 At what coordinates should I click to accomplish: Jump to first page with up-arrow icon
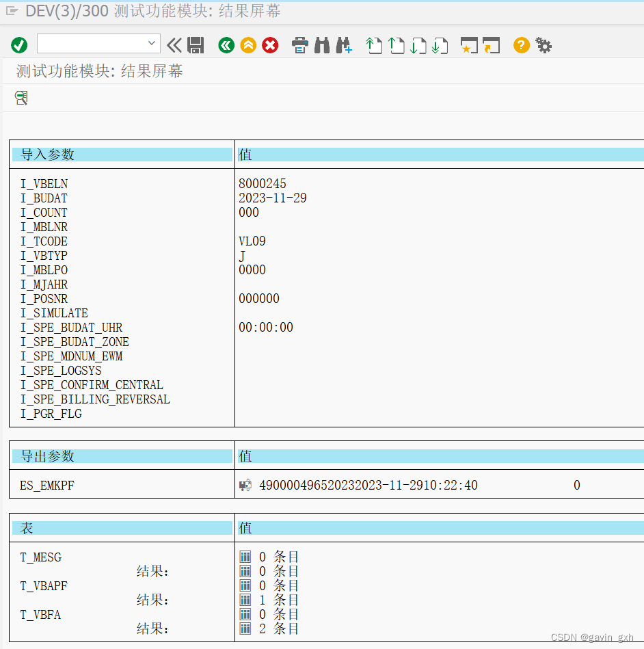coord(374,45)
